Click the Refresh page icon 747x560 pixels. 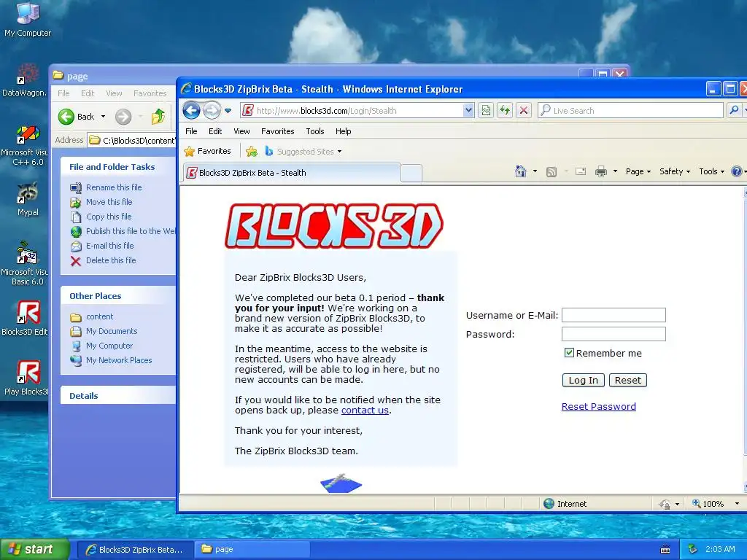click(x=505, y=111)
